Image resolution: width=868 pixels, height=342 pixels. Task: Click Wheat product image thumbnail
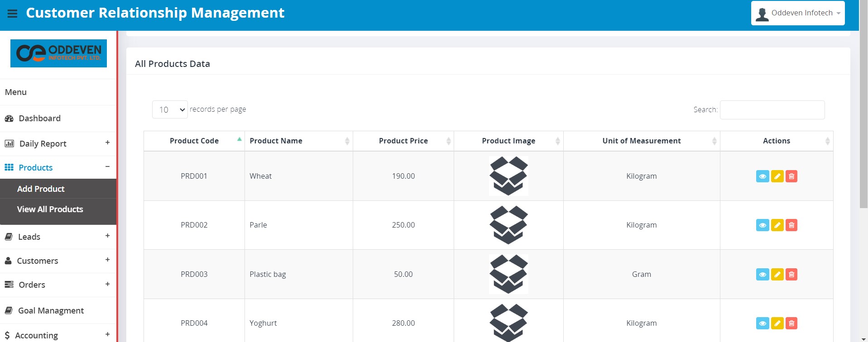(508, 176)
